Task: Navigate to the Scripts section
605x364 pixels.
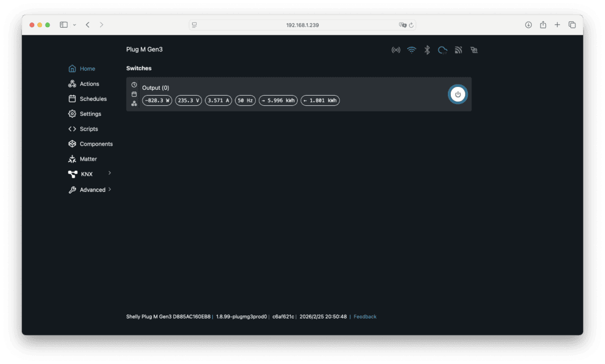Action: point(89,129)
